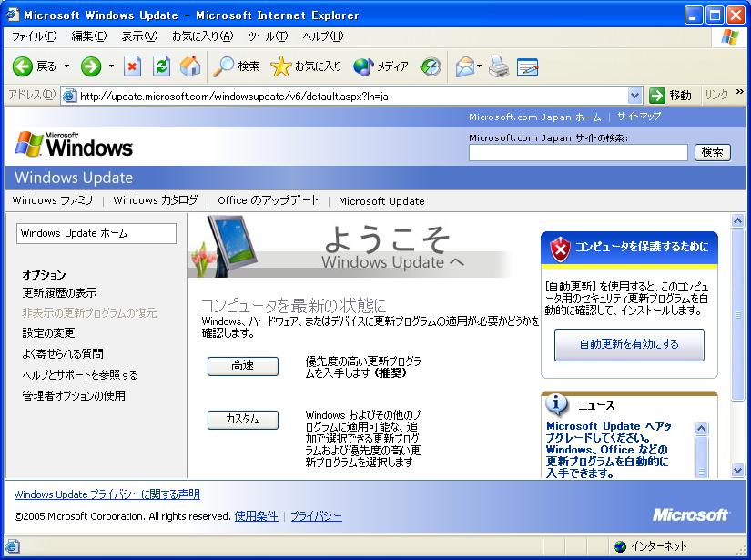Open the ツール(T) menu

coord(267,36)
